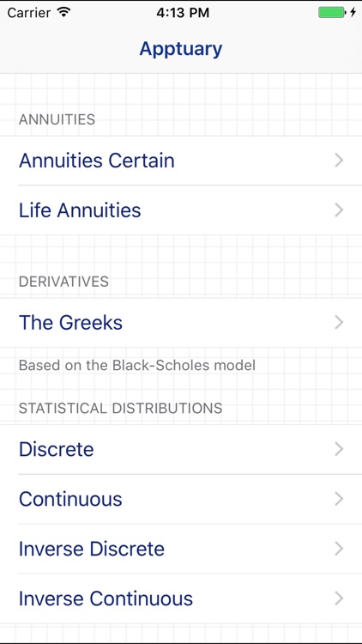
Task: Tap the chevron beside Life Annuities
Action: (x=339, y=210)
